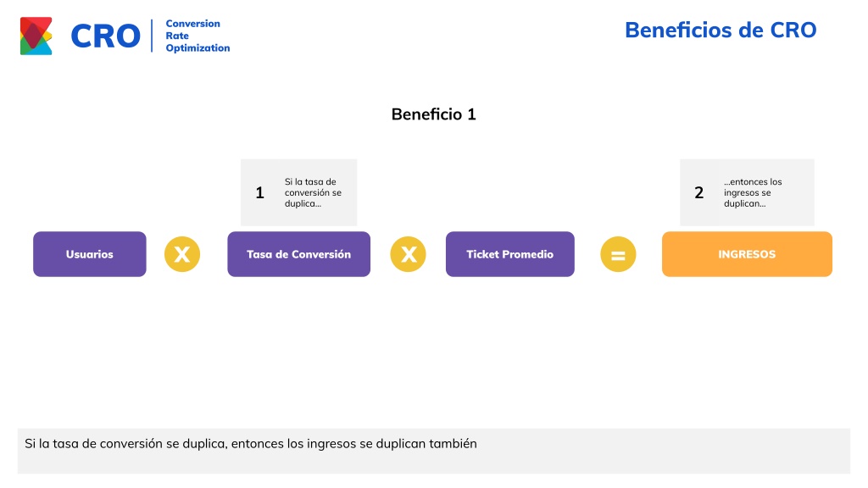Click callout number 2 above INGRESOS
This screenshot has width=868, height=488.
pos(699,192)
